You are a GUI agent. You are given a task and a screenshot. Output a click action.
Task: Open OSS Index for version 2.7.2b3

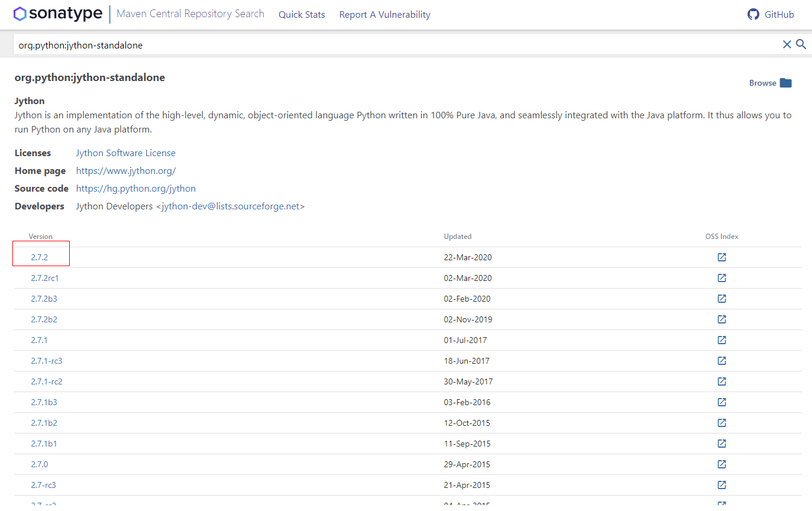(x=722, y=299)
